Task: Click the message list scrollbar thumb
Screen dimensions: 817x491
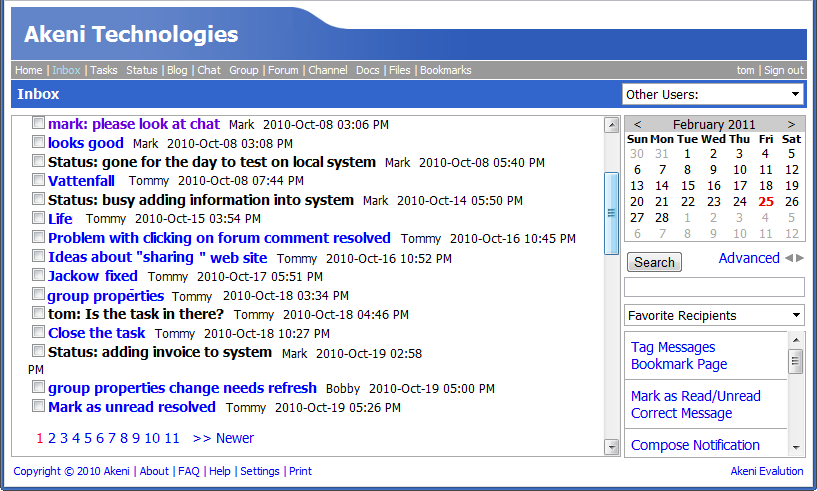Action: click(612, 212)
